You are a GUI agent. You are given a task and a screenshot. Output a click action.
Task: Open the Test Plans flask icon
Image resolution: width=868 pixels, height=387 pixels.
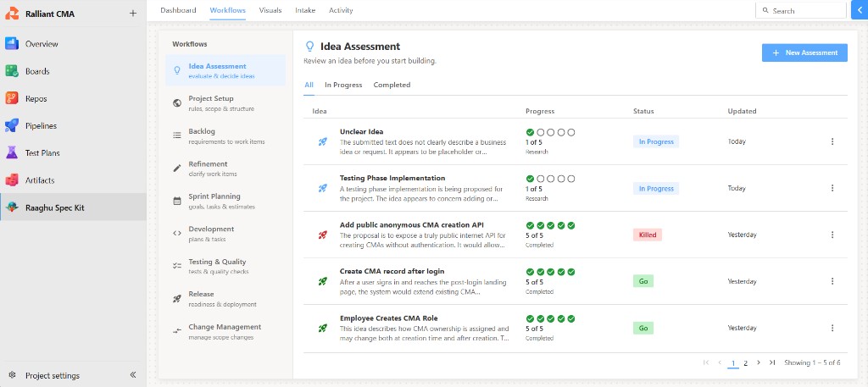click(12, 152)
